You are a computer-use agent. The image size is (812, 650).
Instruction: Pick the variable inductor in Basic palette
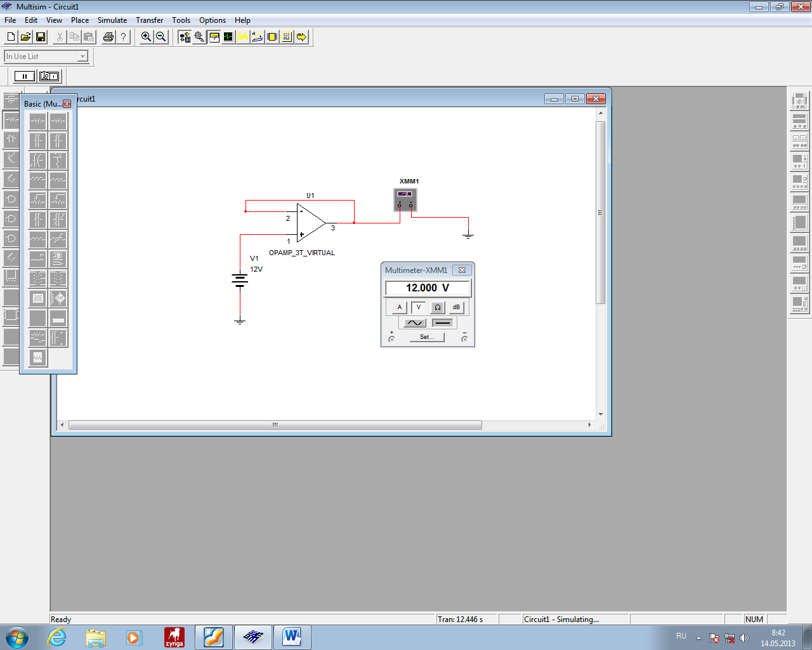coord(58,239)
